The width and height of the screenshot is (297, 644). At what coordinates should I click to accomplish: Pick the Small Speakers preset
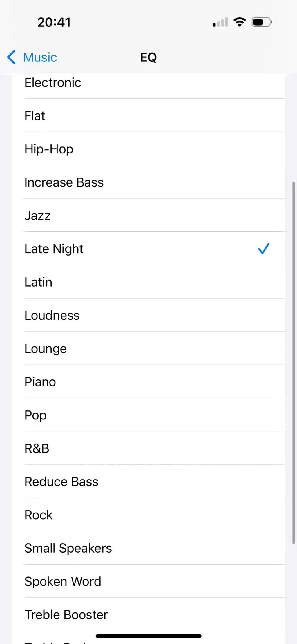click(x=68, y=548)
